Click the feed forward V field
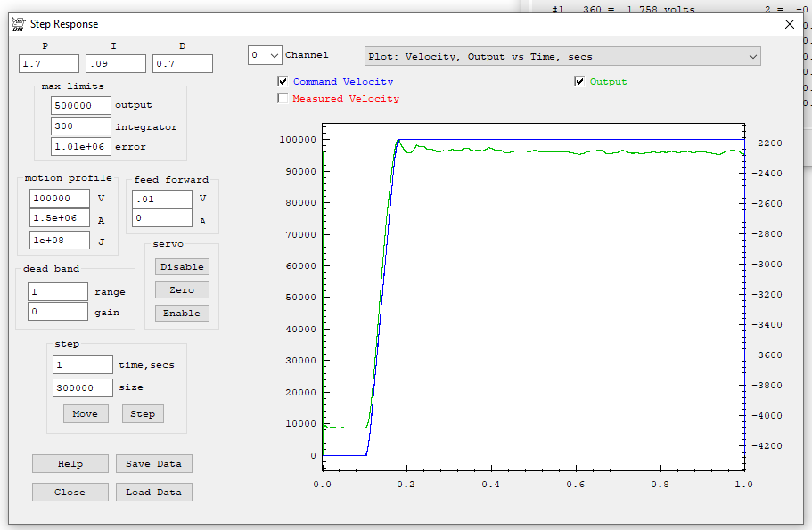812x530 pixels. tap(162, 199)
